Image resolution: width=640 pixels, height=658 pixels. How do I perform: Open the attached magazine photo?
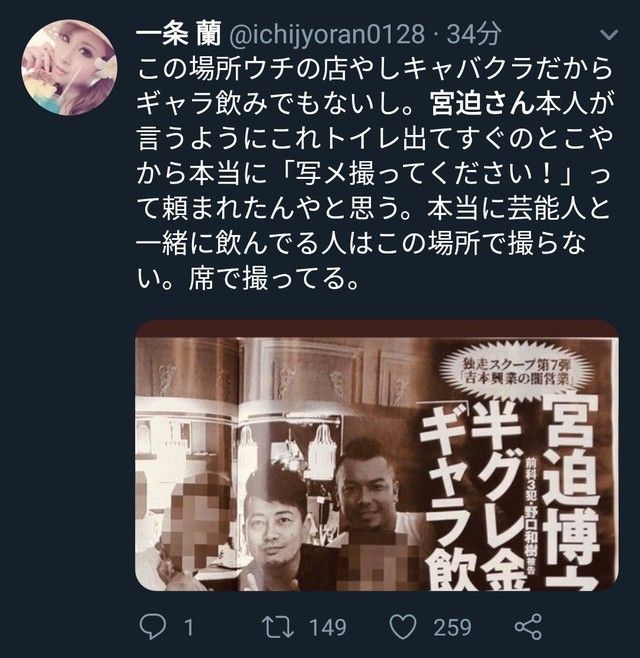(x=377, y=455)
